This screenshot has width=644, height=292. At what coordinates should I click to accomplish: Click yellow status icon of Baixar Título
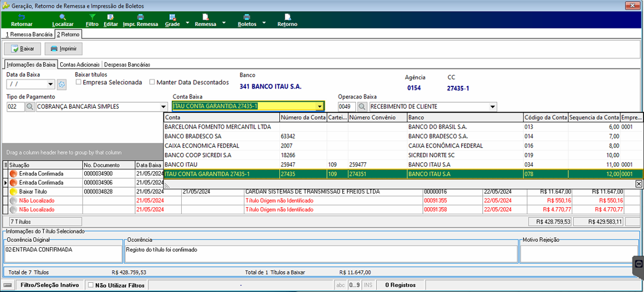[13, 191]
